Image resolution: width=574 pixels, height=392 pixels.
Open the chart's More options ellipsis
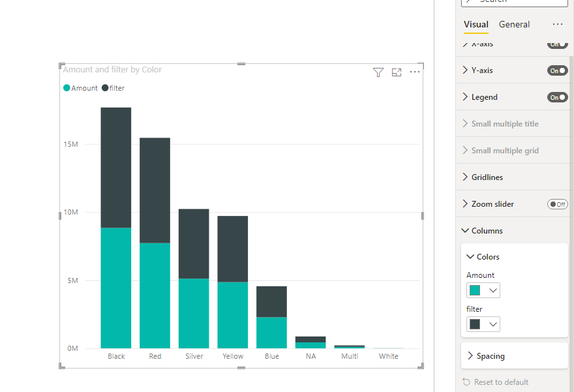tap(415, 72)
